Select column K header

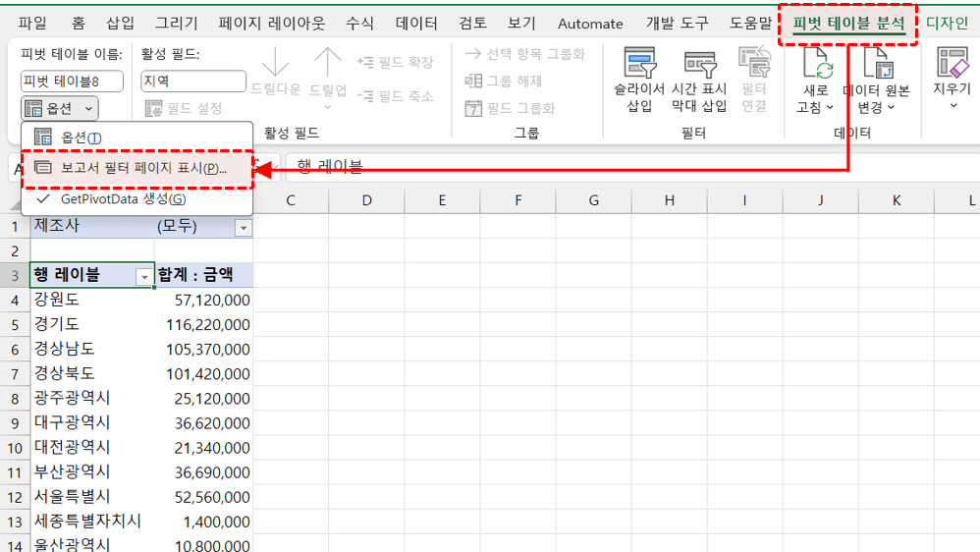click(897, 200)
